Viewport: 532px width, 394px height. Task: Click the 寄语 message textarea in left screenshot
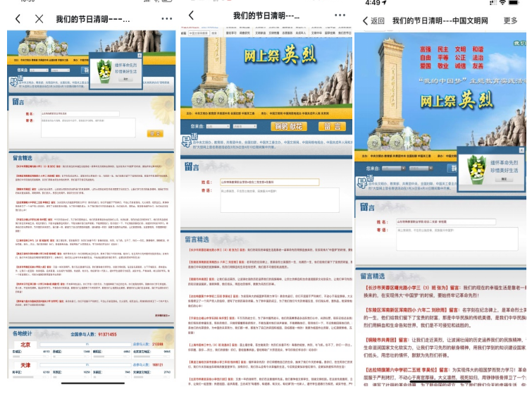point(87,128)
